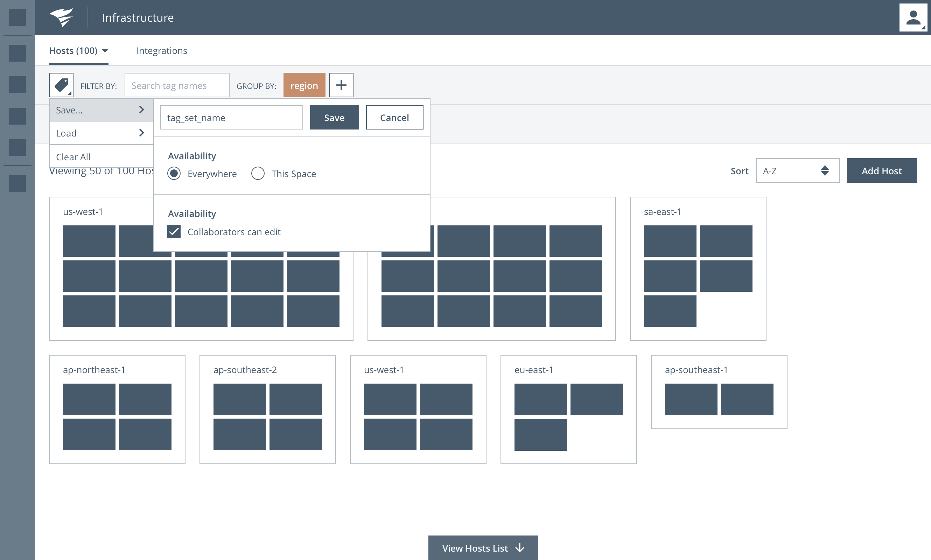This screenshot has height=560, width=931.
Task: Open the A-Z sort dropdown
Action: 797,171
